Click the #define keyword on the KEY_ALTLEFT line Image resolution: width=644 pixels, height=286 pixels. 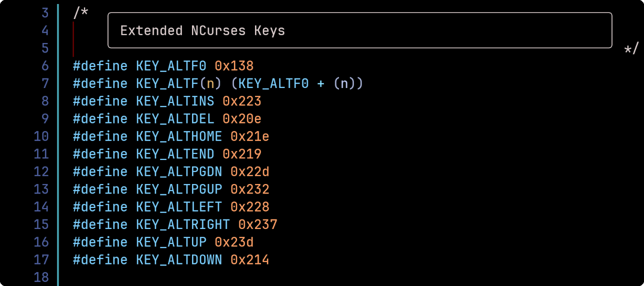click(100, 207)
